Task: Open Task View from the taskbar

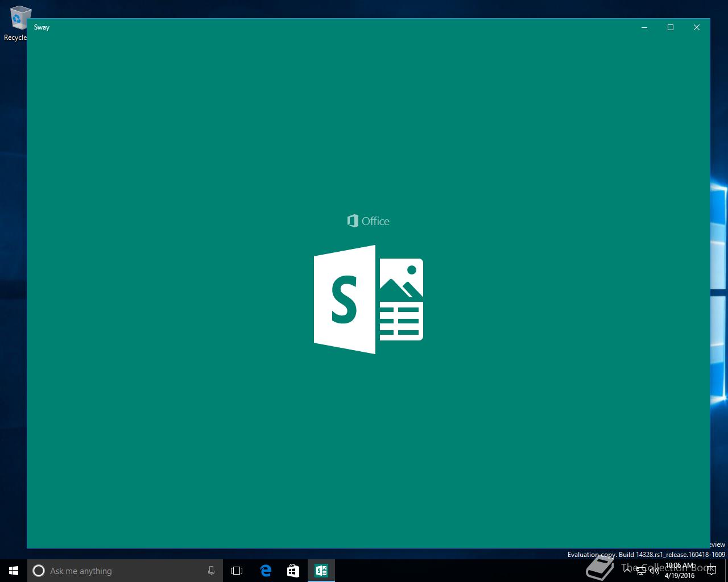Action: pyautogui.click(x=237, y=571)
